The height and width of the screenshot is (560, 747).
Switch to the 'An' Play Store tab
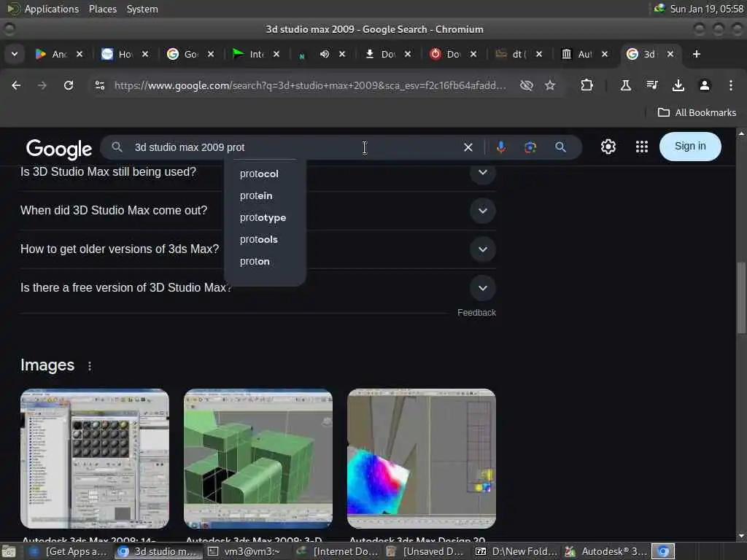(51, 54)
